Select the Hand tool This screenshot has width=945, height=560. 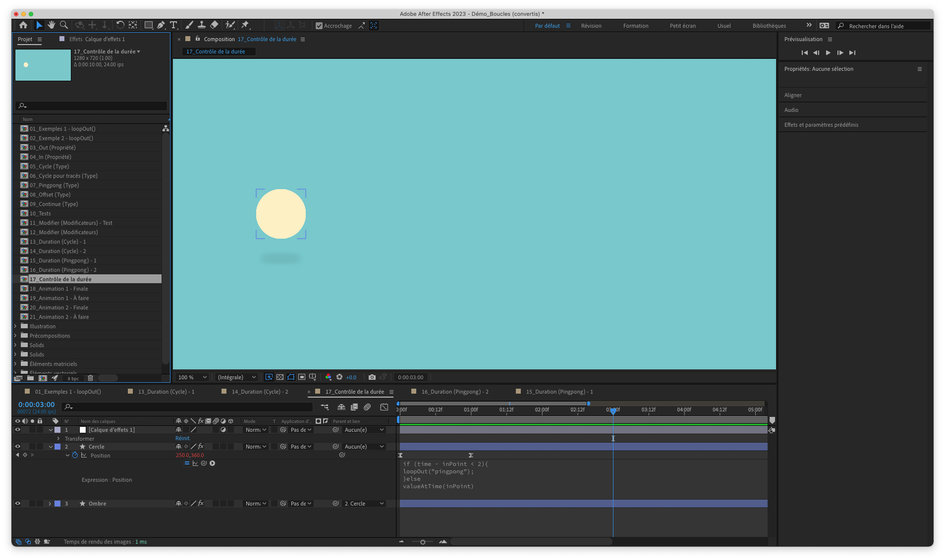click(52, 25)
